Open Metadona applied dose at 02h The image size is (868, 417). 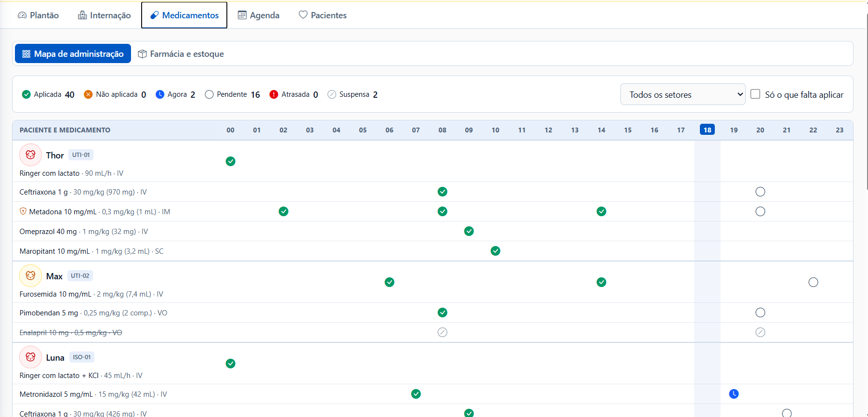(x=284, y=211)
